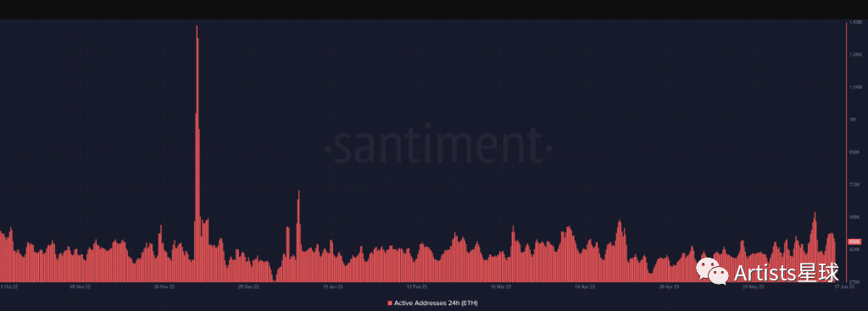This screenshot has height=311, width=868.
Task: Click the '1.43M' y-axis value
Action: click(855, 22)
